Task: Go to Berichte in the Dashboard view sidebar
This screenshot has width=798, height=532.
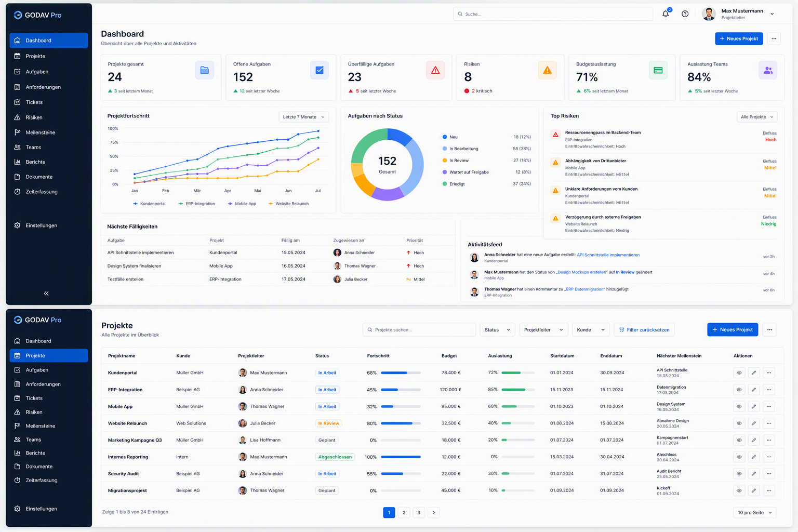Action: (x=48, y=162)
